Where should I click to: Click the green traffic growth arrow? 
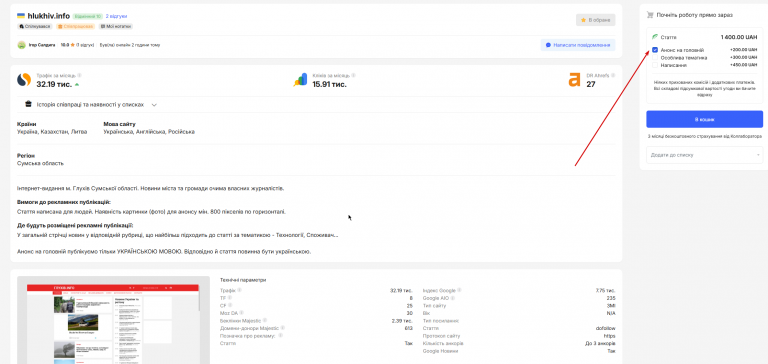77,84
